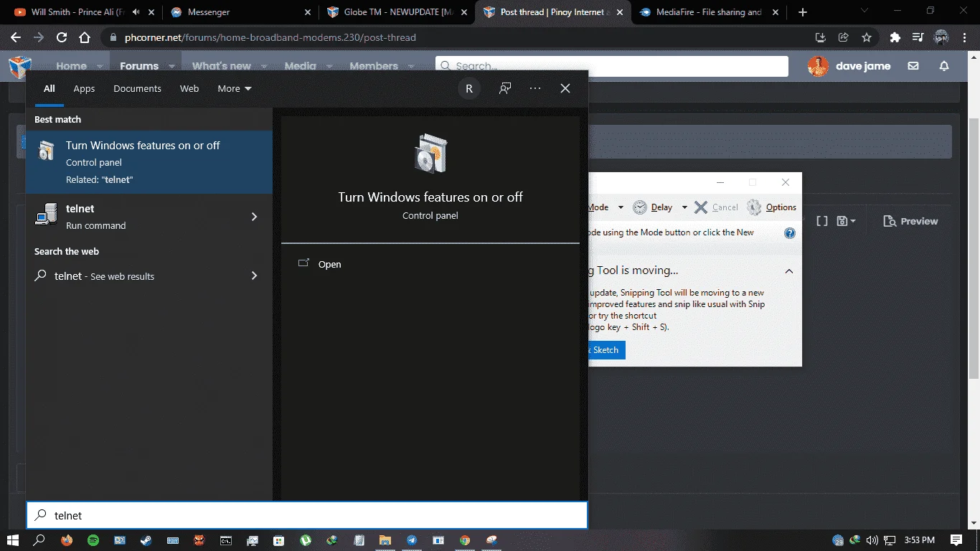Click the share this page icon in the address bar
This screenshot has width=980, height=551.
point(844,37)
